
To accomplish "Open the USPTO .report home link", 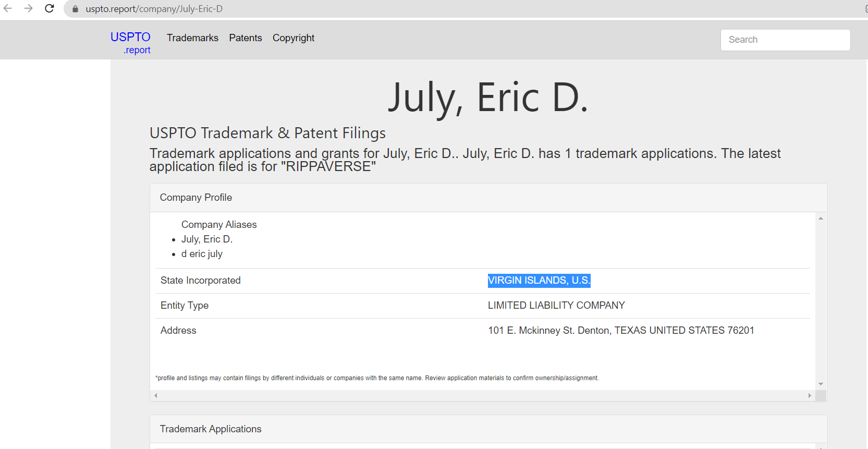I will 130,43.
